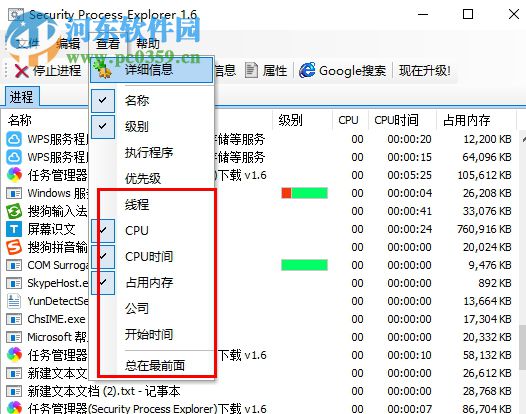The height and width of the screenshot is (414, 526).
Task: Sort by the CPU column header
Action: (350, 120)
